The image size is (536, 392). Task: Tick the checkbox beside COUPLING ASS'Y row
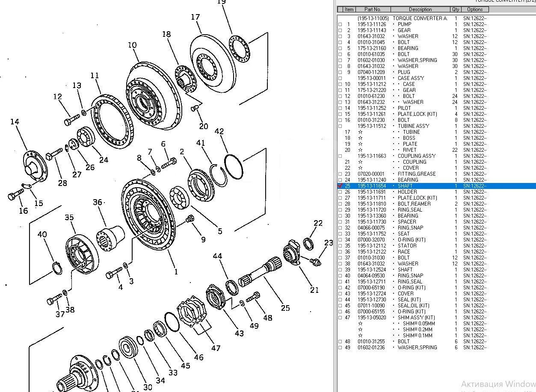341,156
